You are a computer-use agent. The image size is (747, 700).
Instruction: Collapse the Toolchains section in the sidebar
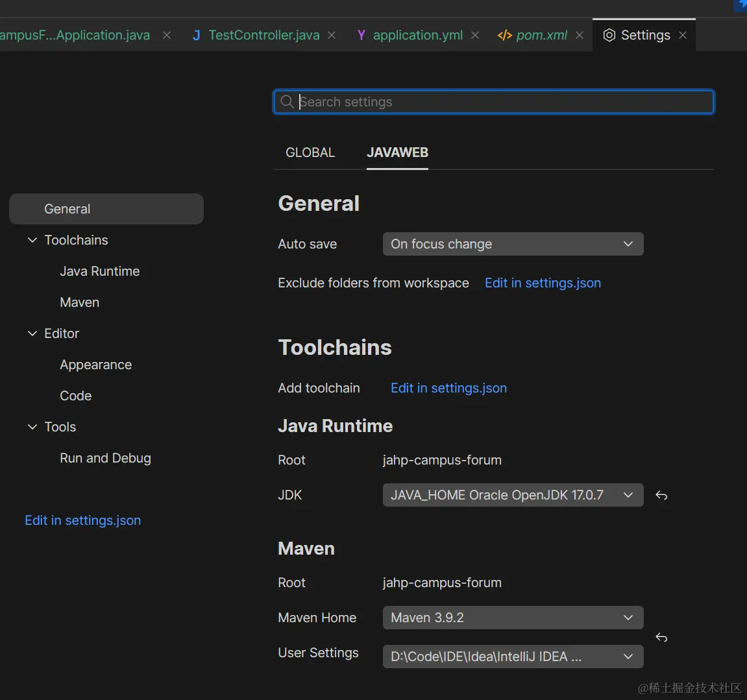tap(32, 240)
